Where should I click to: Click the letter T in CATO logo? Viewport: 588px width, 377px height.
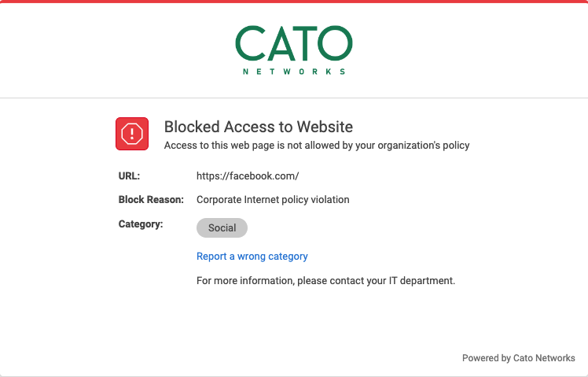point(305,44)
